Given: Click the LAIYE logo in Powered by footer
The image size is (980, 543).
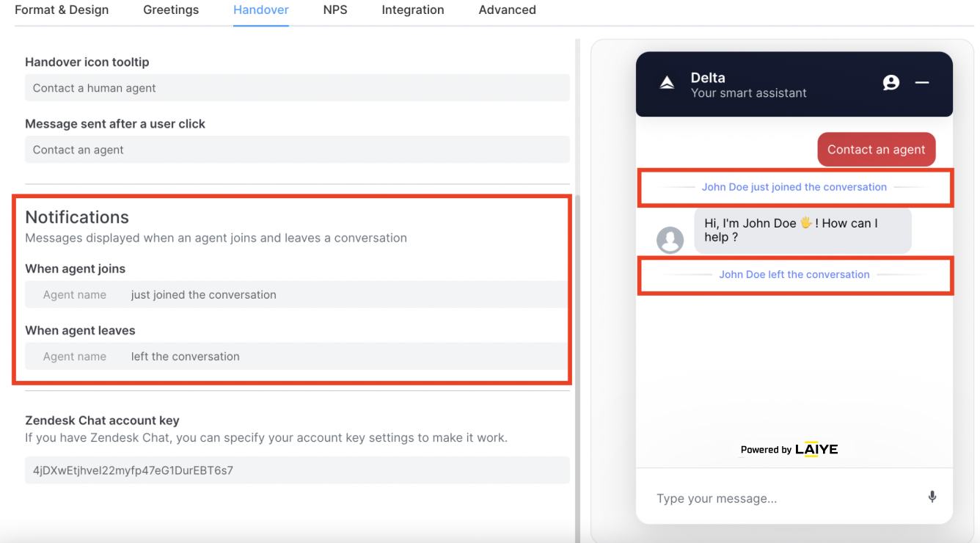Looking at the screenshot, I should click(816, 449).
